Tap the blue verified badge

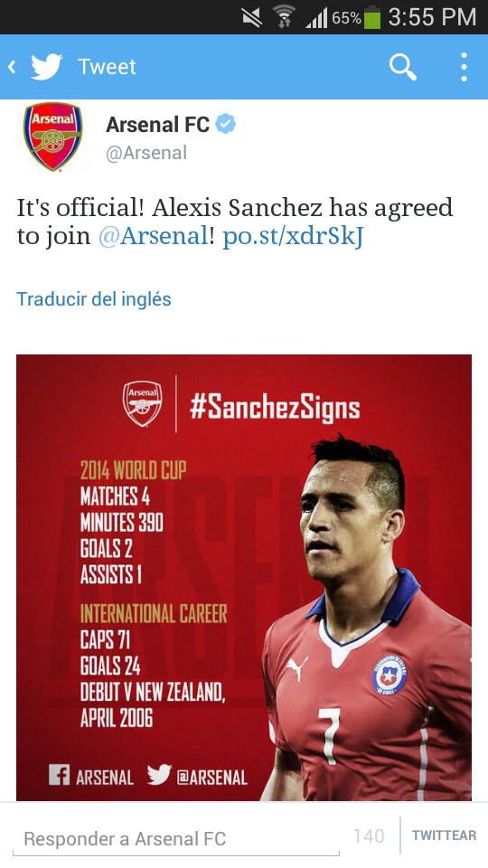tap(225, 124)
